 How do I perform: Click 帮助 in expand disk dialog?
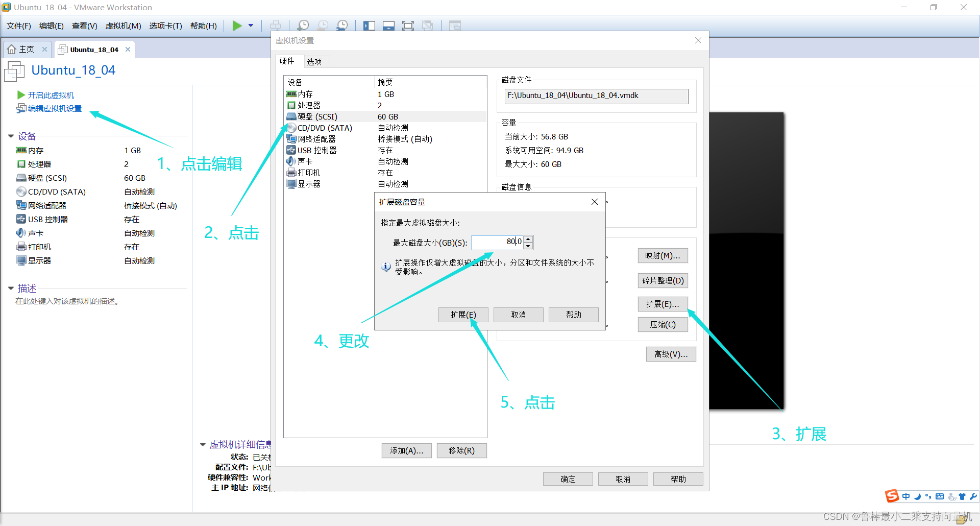[573, 315]
